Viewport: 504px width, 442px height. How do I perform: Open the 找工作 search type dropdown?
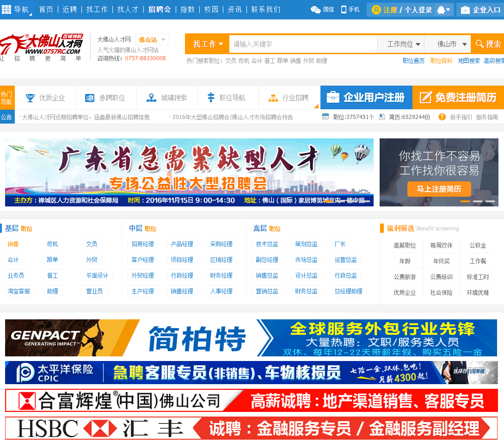[208, 44]
